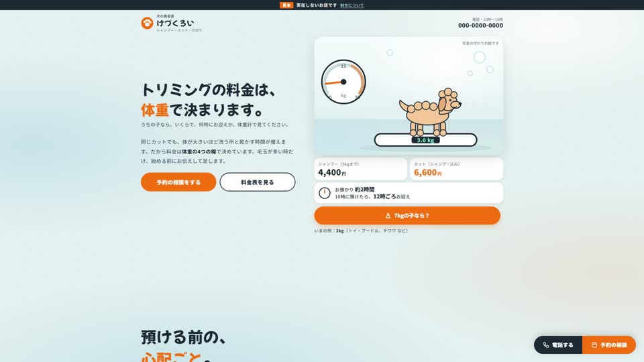
Task: Click the 7kgの子なら？ button
Action: pos(407,215)
